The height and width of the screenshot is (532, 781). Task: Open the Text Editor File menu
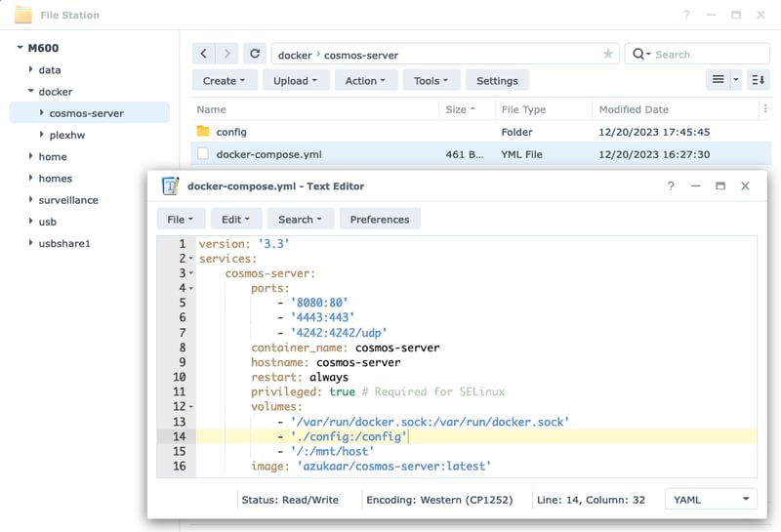(x=180, y=220)
